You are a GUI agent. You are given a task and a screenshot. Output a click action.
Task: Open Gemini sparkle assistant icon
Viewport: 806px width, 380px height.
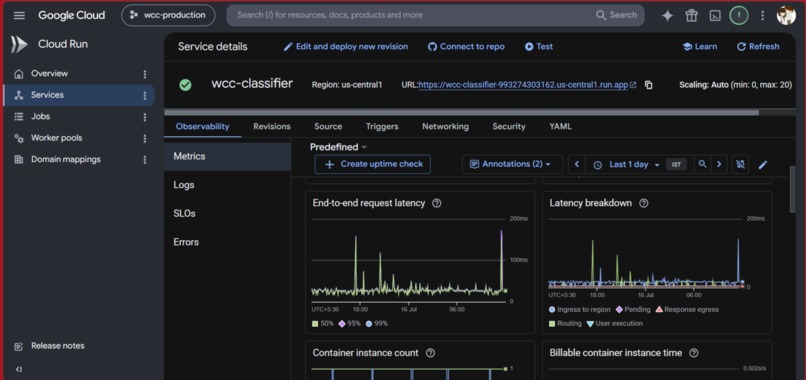click(x=667, y=15)
